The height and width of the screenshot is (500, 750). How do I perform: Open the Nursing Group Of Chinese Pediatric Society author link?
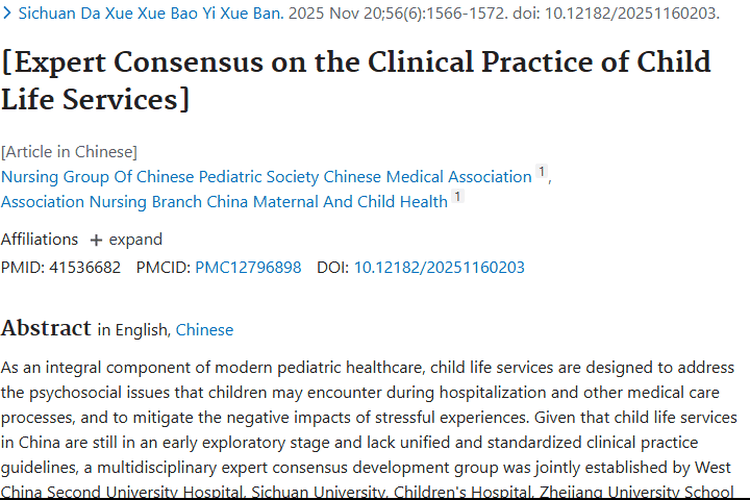click(x=266, y=177)
